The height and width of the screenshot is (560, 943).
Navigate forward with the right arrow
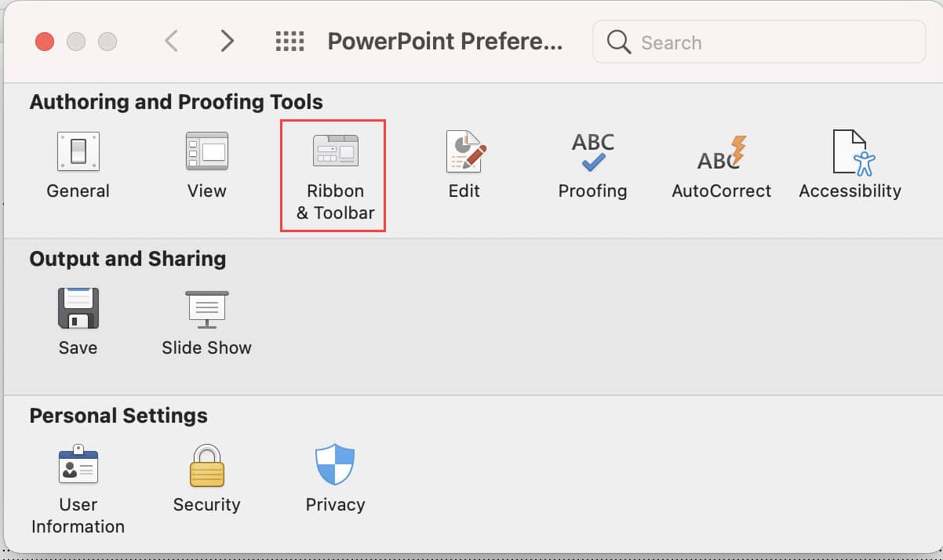pos(227,42)
